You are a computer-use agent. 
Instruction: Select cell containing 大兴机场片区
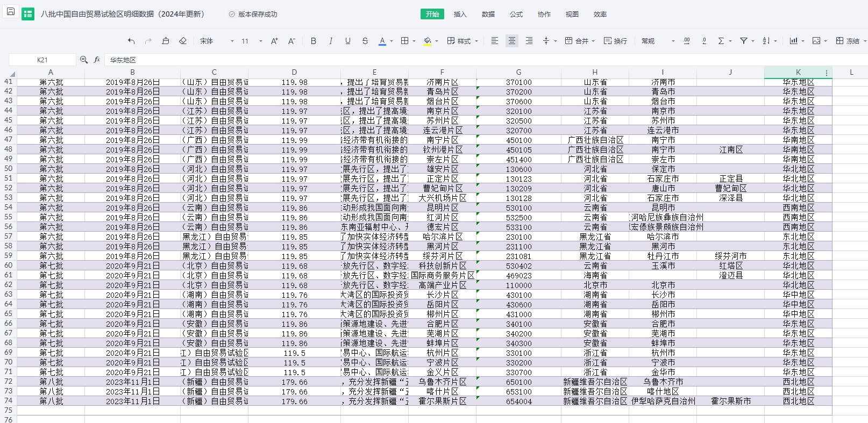tap(443, 198)
